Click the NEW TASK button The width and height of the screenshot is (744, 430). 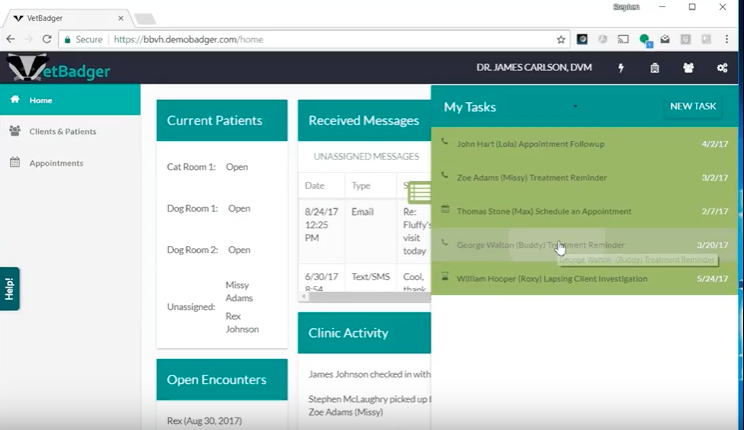[x=693, y=106]
